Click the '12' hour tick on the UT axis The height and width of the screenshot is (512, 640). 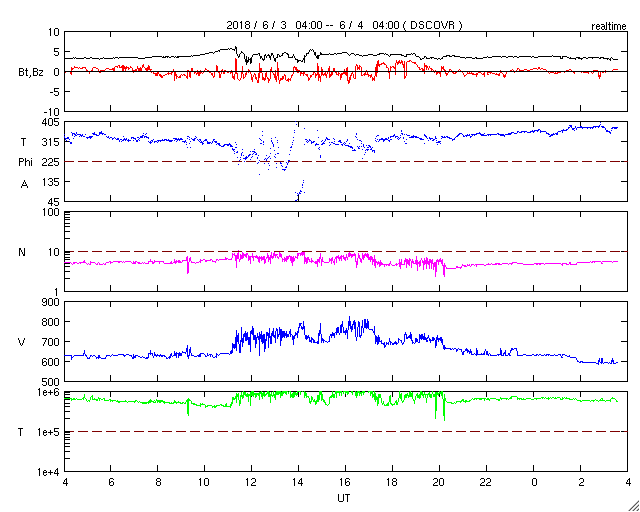point(251,483)
